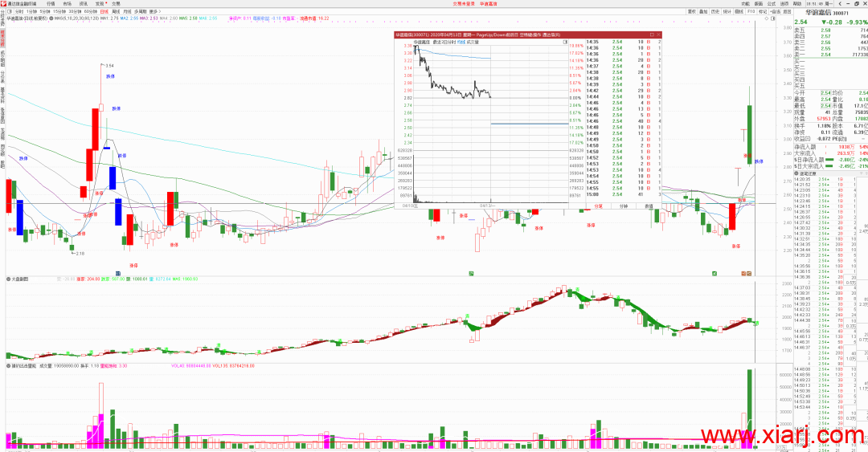The height and width of the screenshot is (452, 868).
Task: Open the 发现 menu
Action: click(x=100, y=3)
